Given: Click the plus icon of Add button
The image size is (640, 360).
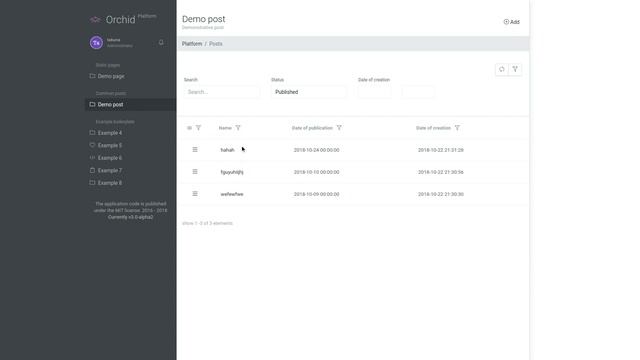Looking at the screenshot, I should click(506, 22).
